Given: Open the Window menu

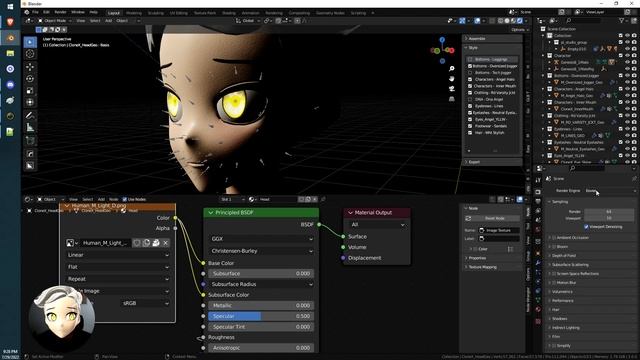Looking at the screenshot, I should coord(78,12).
